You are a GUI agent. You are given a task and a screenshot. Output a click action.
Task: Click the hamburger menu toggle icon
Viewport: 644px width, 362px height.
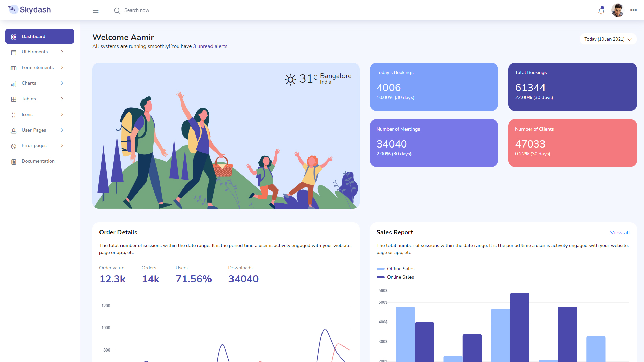[x=96, y=11]
